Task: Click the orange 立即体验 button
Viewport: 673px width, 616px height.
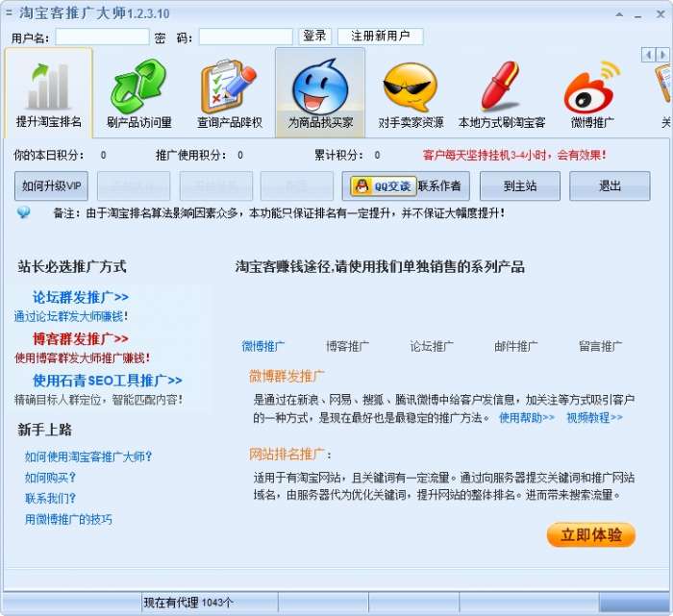Action: 591,535
